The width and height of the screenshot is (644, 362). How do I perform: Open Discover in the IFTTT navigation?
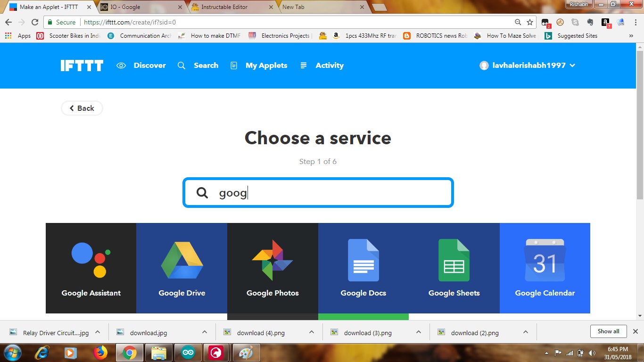[141, 66]
